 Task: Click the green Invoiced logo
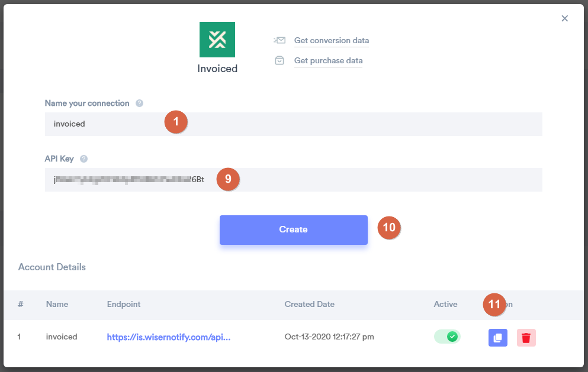[x=217, y=40]
